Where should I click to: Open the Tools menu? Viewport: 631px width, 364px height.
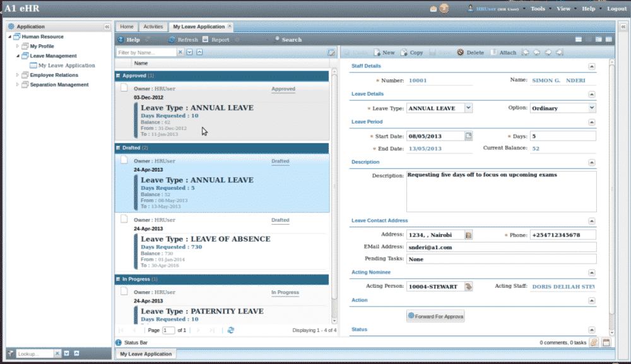pyautogui.click(x=538, y=9)
